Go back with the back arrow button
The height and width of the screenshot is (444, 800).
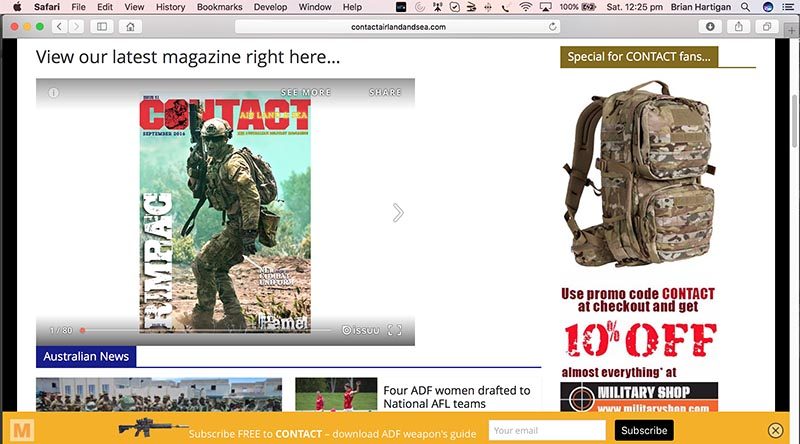click(x=59, y=27)
